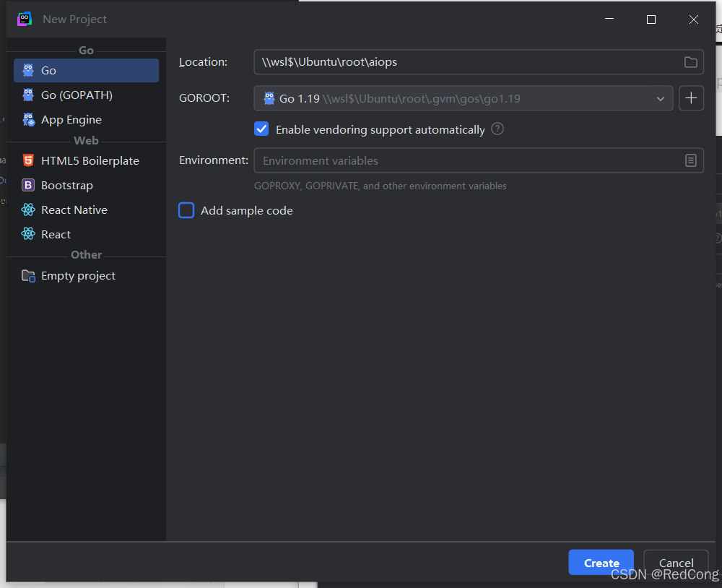The width and height of the screenshot is (722, 588).
Task: Select the Go project type
Action: (86, 71)
